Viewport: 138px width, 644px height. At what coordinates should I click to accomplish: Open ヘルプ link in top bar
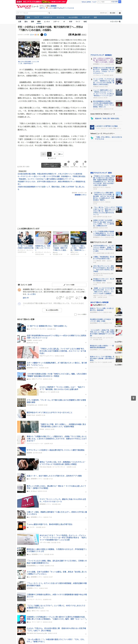tap(94, 2)
